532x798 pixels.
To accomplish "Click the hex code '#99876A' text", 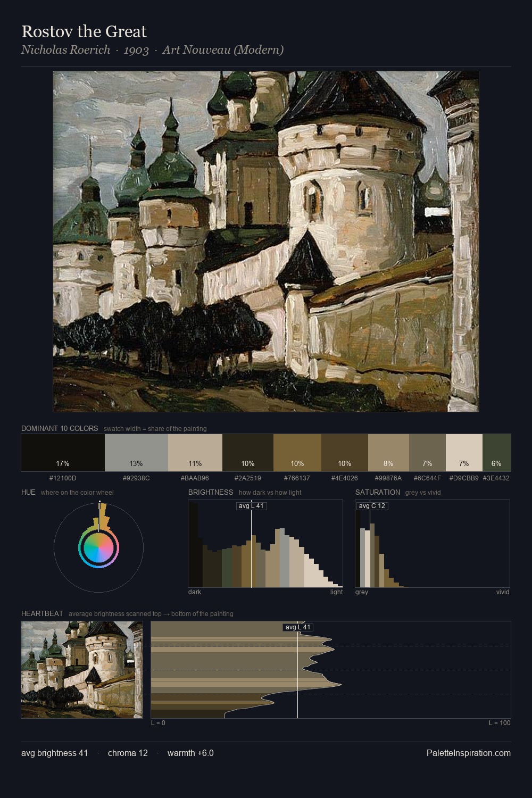I will coord(388,478).
